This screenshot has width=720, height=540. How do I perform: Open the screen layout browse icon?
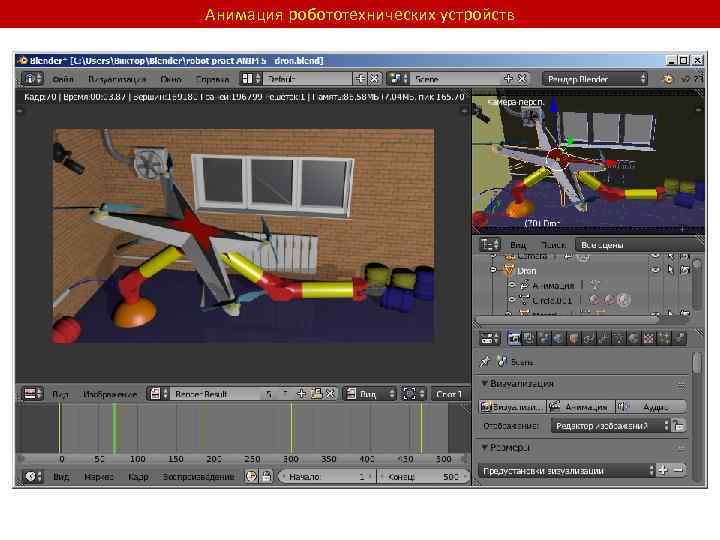pos(251,79)
